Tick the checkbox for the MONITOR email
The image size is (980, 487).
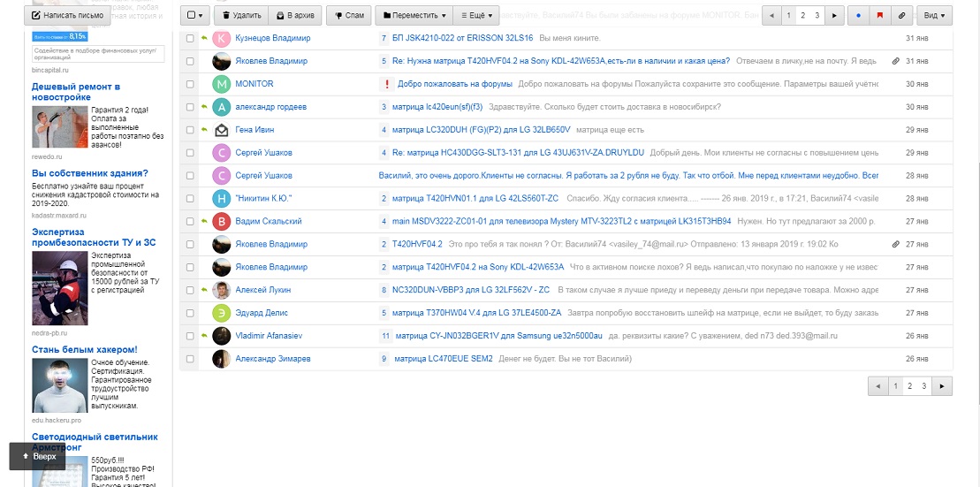189,84
